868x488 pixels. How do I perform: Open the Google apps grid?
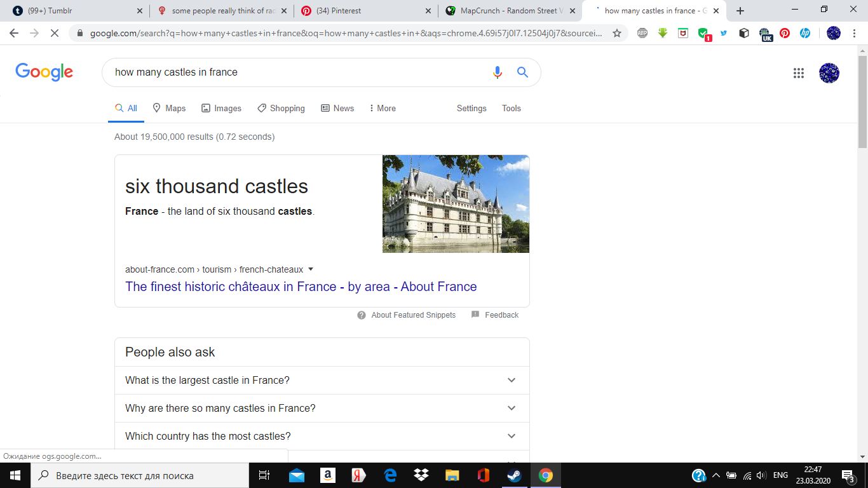(x=799, y=73)
